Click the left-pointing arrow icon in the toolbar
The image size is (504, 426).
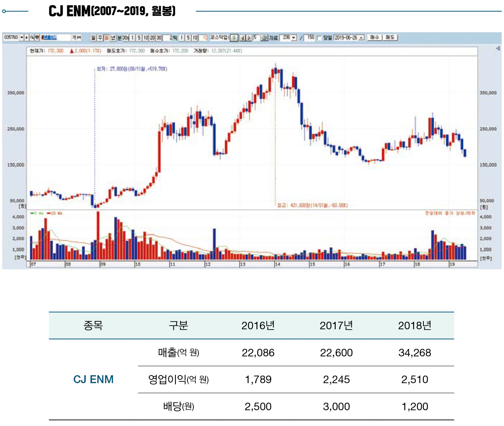click(x=243, y=38)
